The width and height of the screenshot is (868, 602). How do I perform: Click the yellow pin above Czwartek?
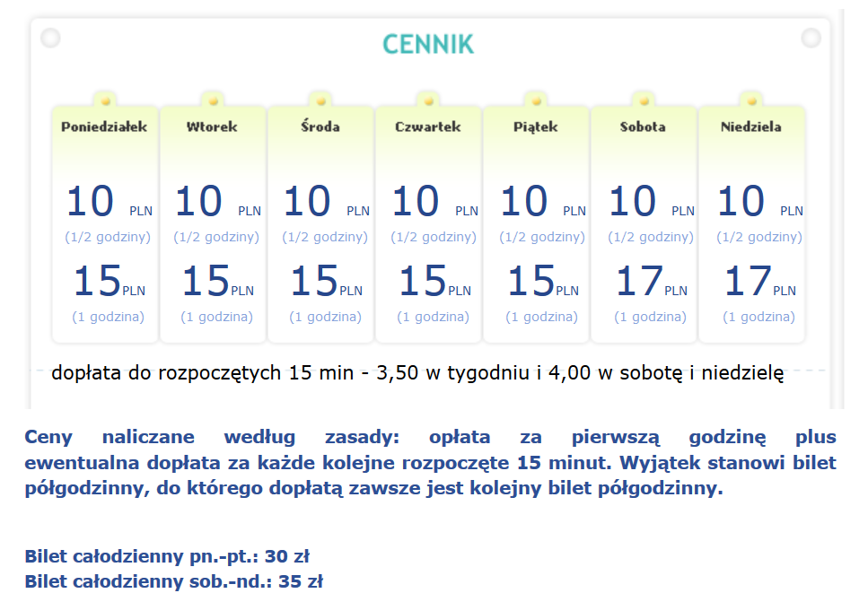(x=428, y=99)
